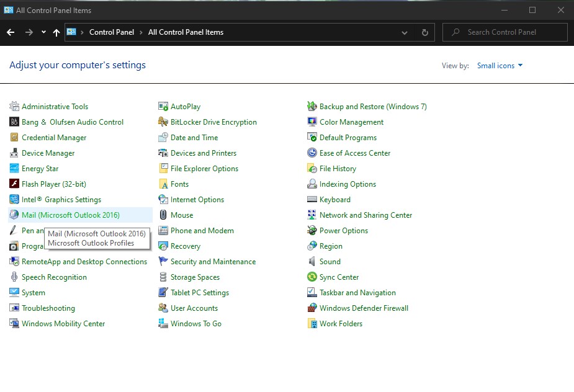Image resolution: width=574 pixels, height=392 pixels.
Task: Expand the chevron before Control Panel breadcrumb
Action: point(82,32)
